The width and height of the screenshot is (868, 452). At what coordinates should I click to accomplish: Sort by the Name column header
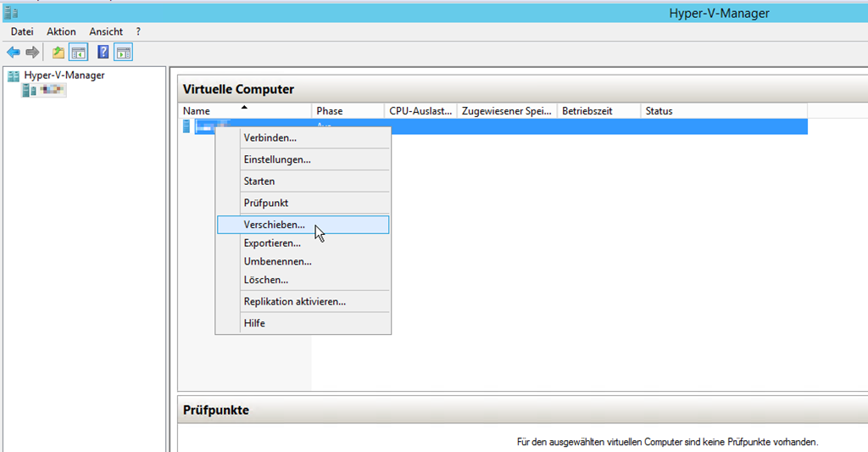pyautogui.click(x=197, y=111)
